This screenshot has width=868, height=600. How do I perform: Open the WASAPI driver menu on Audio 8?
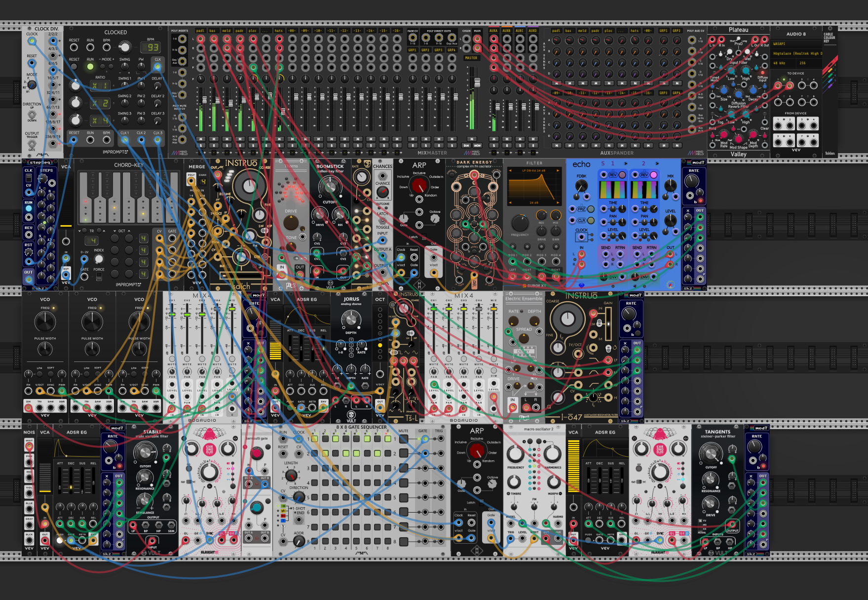[x=796, y=43]
